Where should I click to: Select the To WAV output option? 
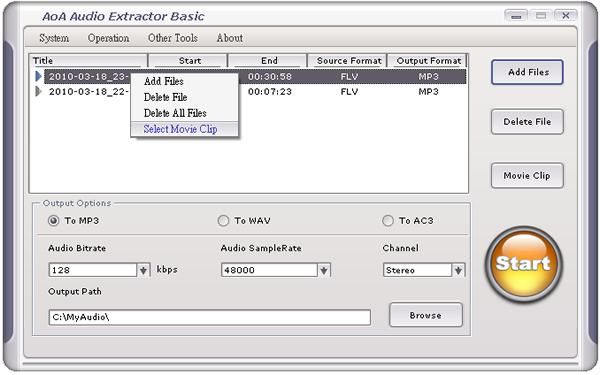pos(223,221)
